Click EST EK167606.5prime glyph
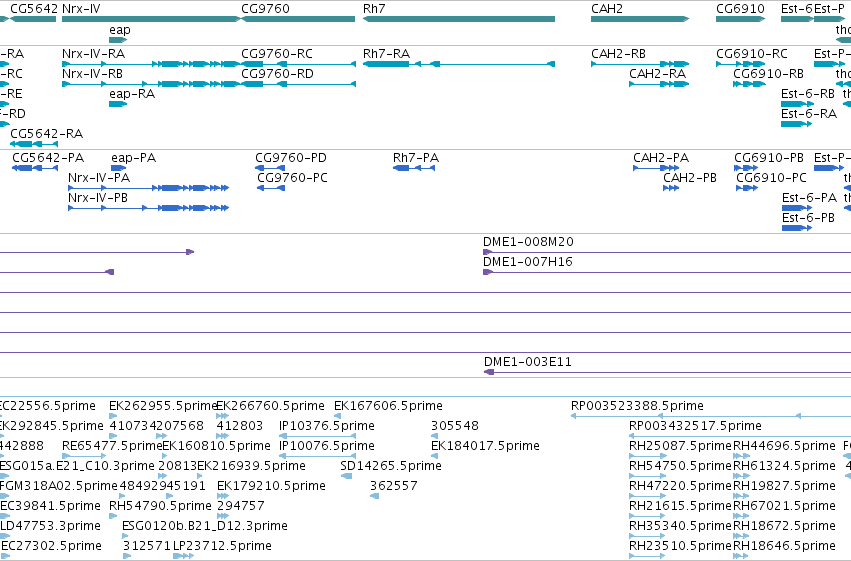This screenshot has width=851, height=561. 338,416
